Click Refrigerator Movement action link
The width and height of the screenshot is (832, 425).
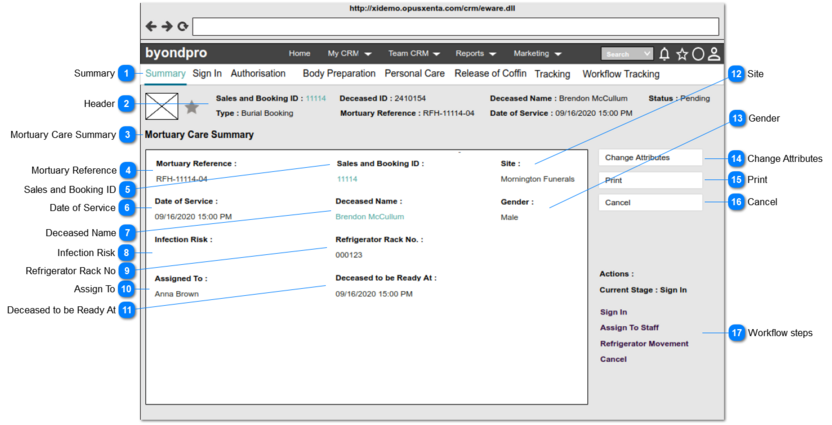tap(644, 344)
